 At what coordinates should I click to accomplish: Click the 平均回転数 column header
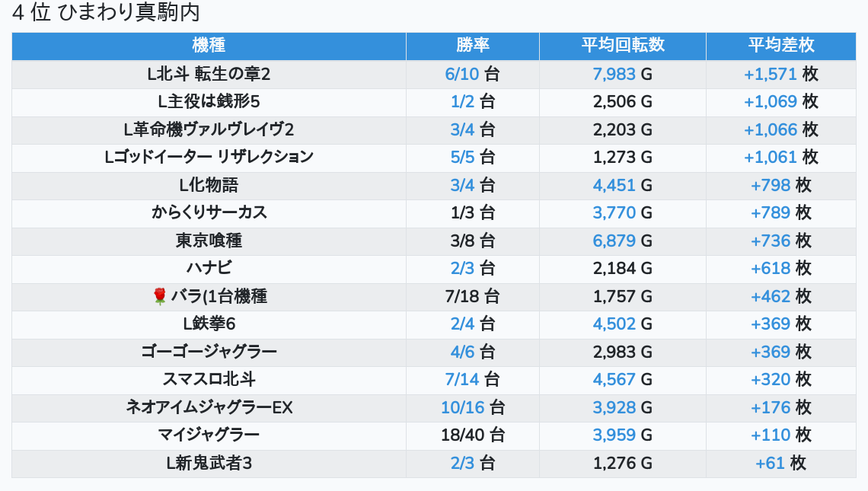[623, 46]
